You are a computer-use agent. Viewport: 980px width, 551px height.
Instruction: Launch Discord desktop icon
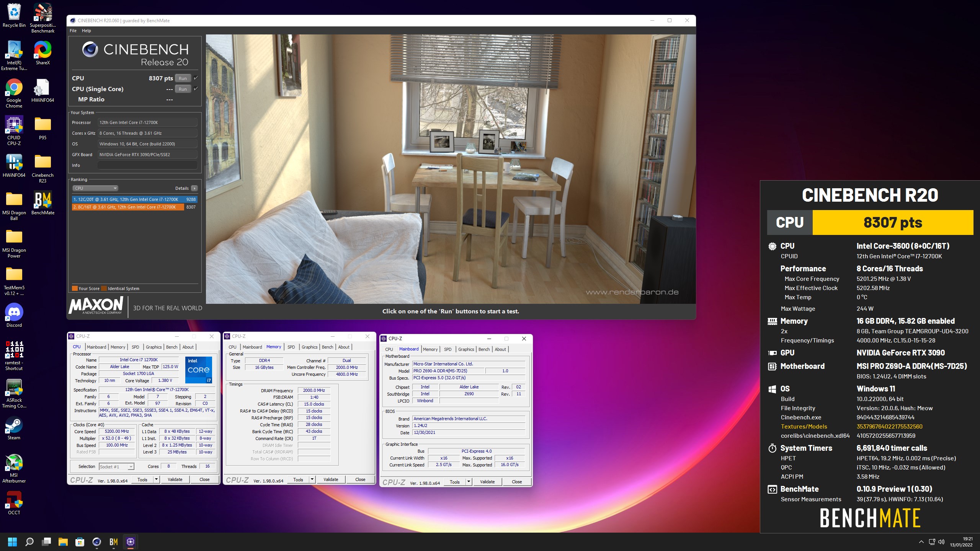pos(14,316)
